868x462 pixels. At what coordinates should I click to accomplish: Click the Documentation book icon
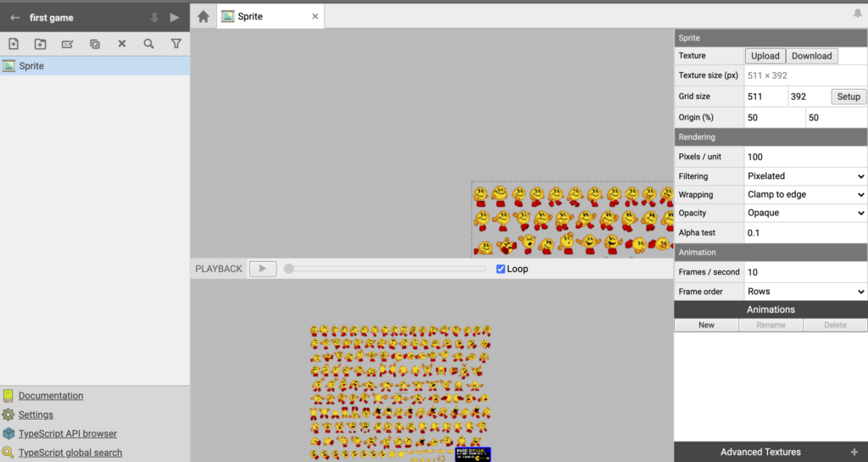pyautogui.click(x=8, y=395)
